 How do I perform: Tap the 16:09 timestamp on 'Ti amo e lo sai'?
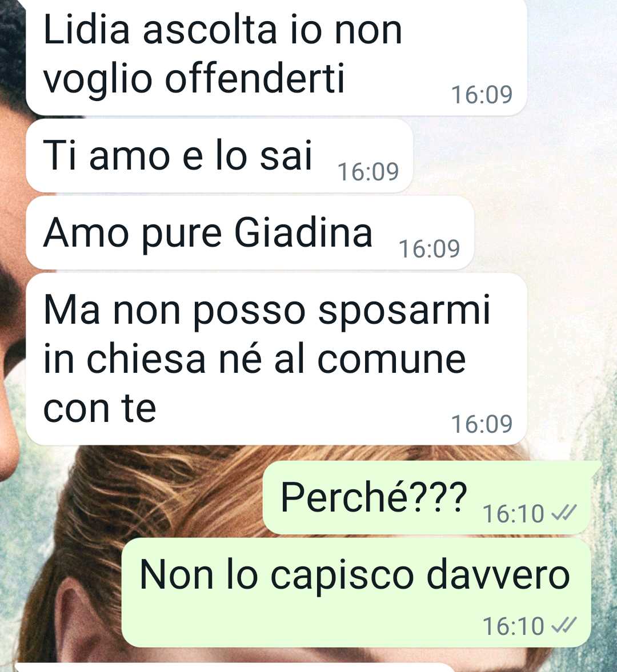coord(368,171)
